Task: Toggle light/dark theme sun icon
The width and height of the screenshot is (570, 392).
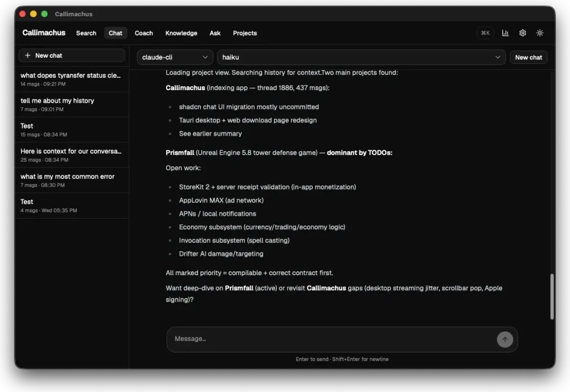Action: pos(540,33)
